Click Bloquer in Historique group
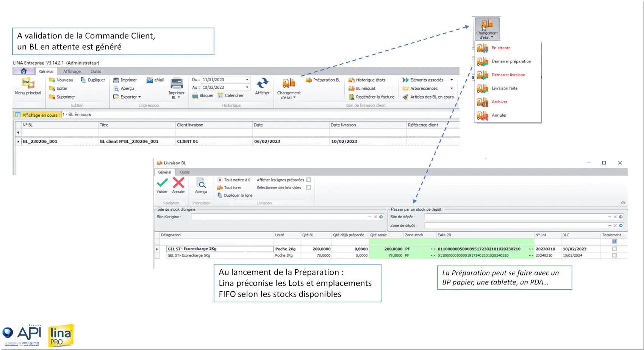This screenshot has height=350, width=644. click(203, 95)
